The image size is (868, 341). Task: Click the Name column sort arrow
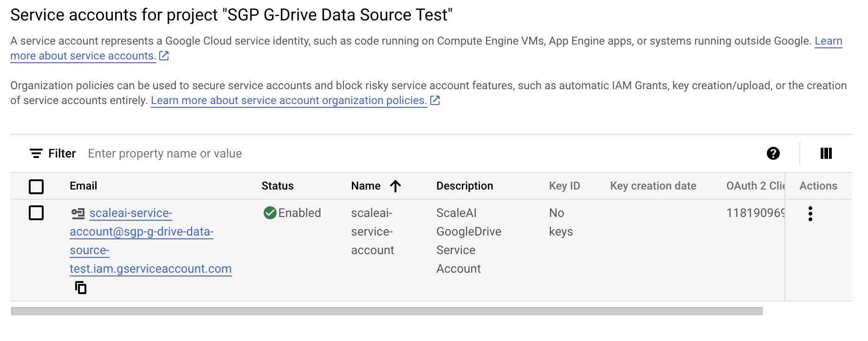pos(395,186)
